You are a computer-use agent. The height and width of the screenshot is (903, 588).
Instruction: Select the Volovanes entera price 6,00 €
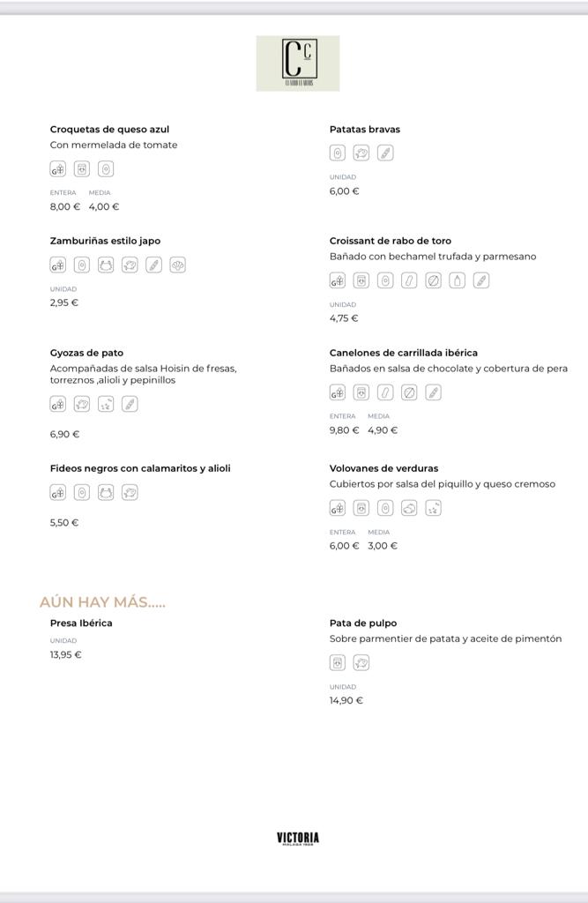345,546
